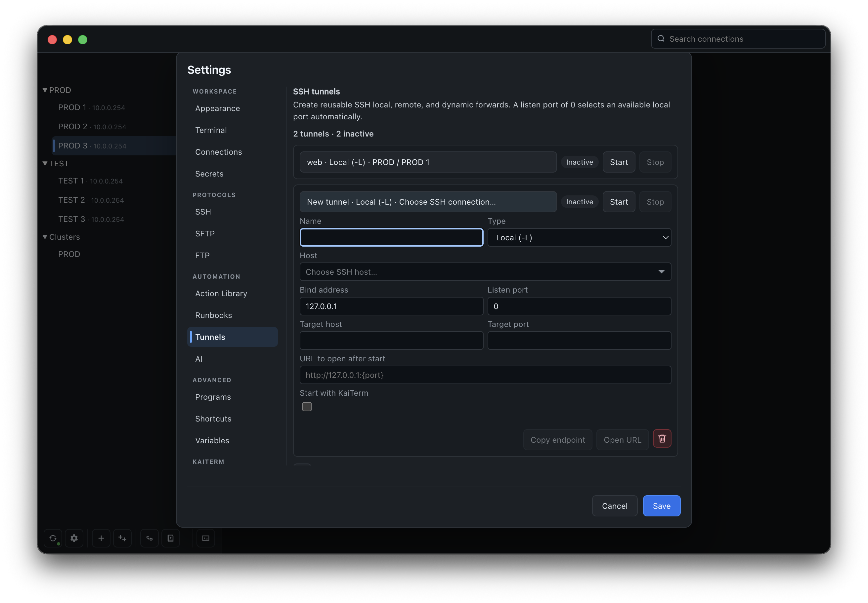Focus the Search connections field
The width and height of the screenshot is (868, 603).
pyautogui.click(x=738, y=39)
